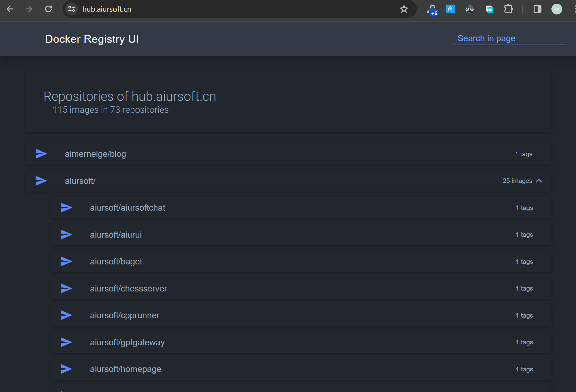Click the arrow icon next to aiursoft/baget
Viewport: 576px width, 392px height.
pyautogui.click(x=66, y=262)
